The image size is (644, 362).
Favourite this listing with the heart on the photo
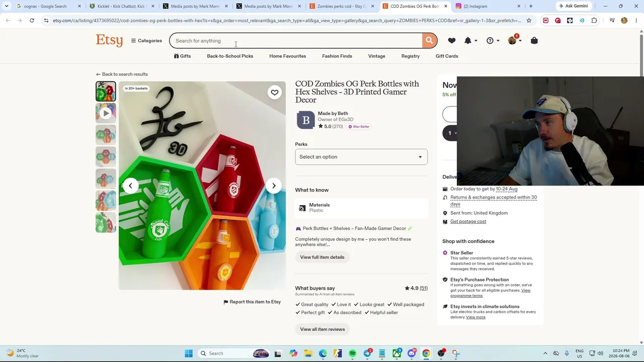click(274, 93)
